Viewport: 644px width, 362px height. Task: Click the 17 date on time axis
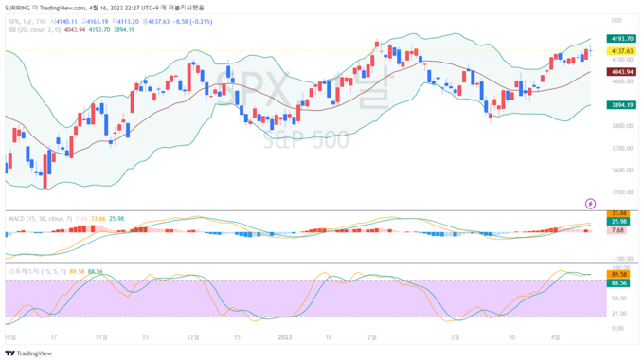pos(53,337)
